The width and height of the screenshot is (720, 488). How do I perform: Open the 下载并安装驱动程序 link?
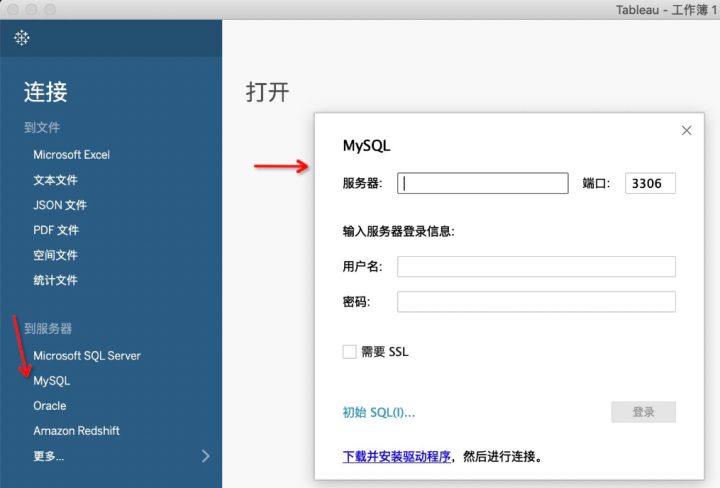tap(396, 456)
